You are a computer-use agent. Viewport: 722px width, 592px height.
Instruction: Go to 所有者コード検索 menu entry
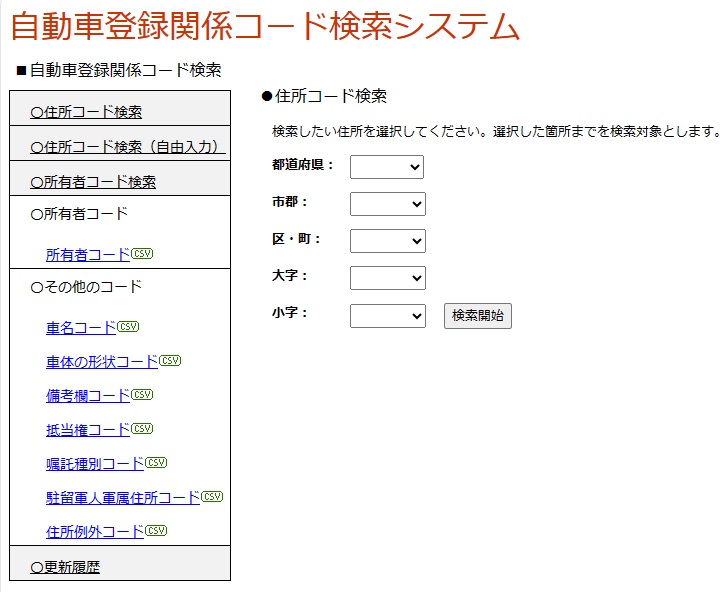pyautogui.click(x=94, y=182)
